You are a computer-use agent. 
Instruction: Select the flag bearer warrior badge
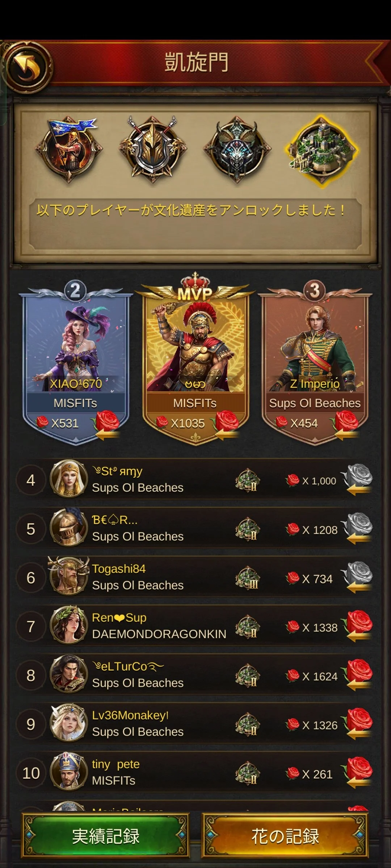pyautogui.click(x=69, y=149)
